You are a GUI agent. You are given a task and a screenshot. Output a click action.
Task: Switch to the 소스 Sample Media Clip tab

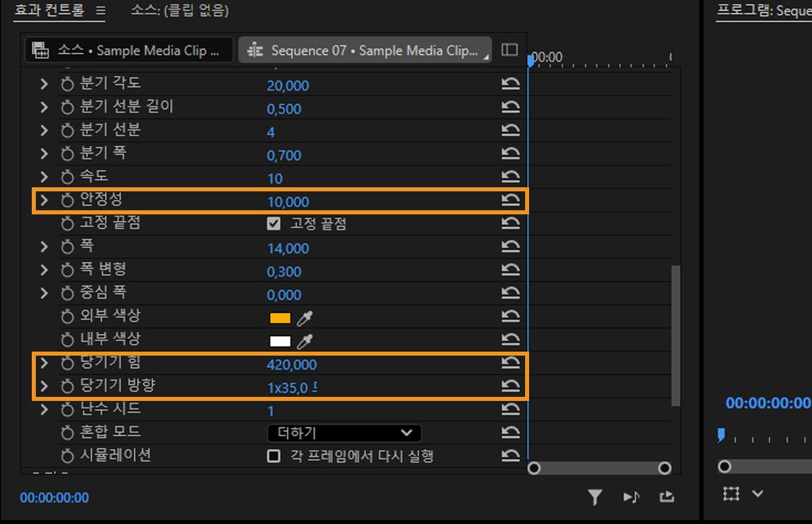pos(129,49)
